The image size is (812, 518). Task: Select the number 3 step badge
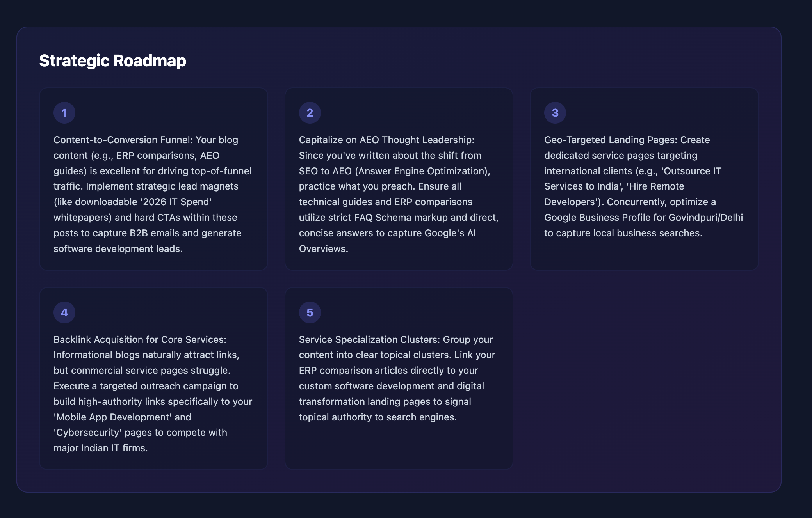(555, 113)
